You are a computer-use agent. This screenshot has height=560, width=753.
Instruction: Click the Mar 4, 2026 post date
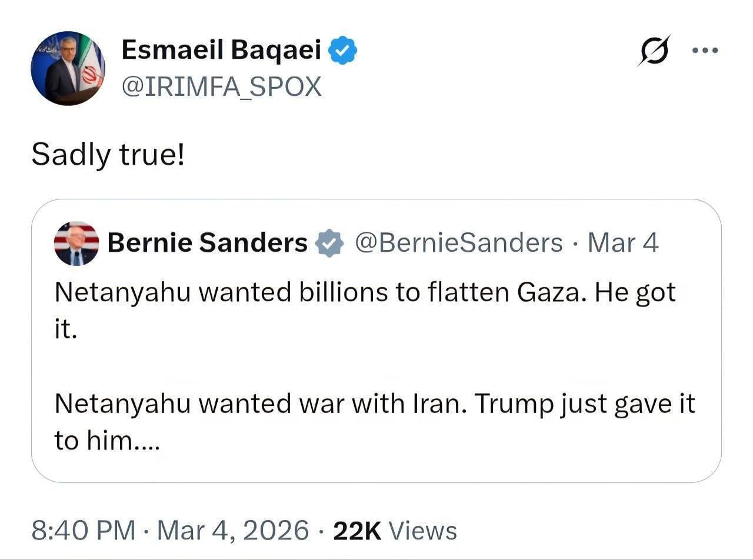click(x=234, y=530)
